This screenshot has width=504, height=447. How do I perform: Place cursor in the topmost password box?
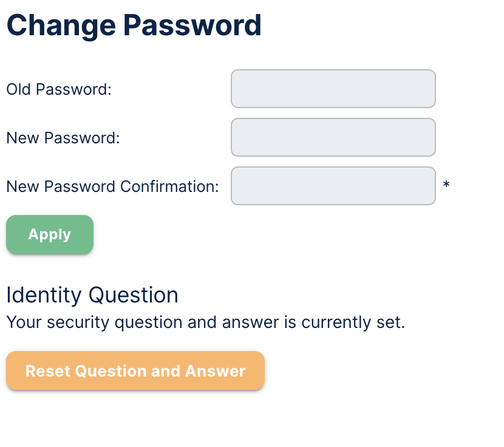[333, 89]
